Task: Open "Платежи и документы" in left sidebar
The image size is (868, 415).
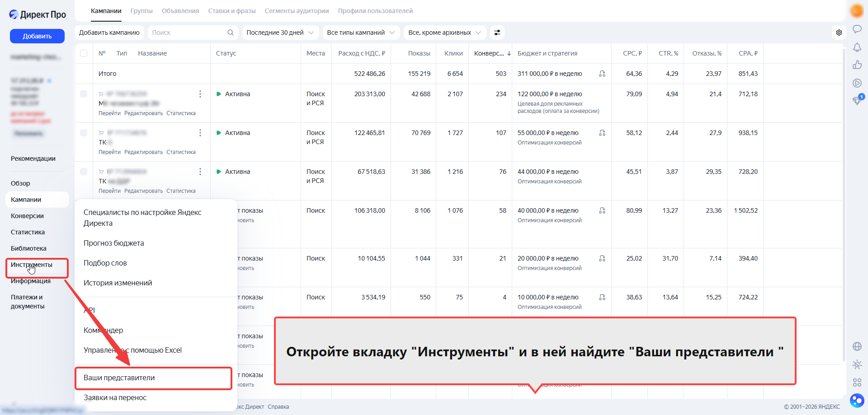Action: tap(28, 302)
